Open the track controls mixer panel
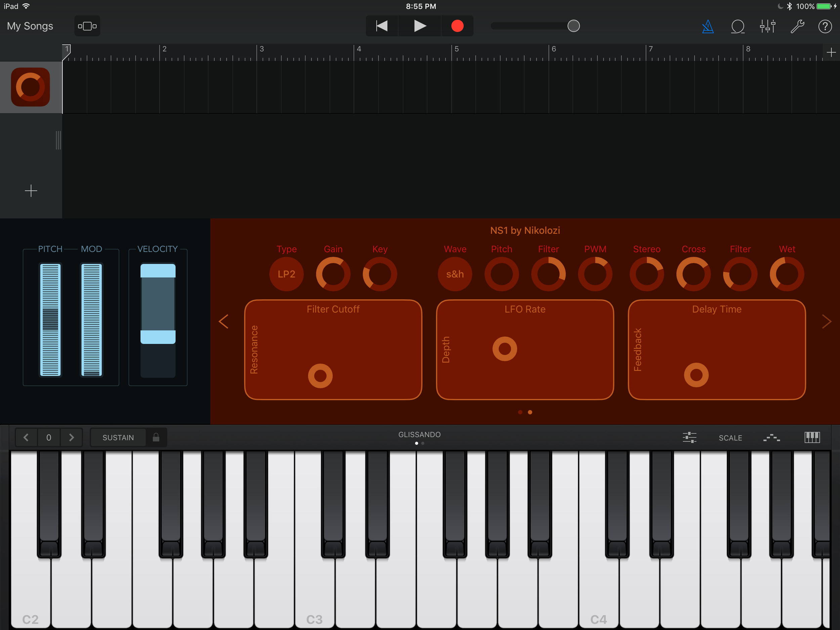 [767, 26]
